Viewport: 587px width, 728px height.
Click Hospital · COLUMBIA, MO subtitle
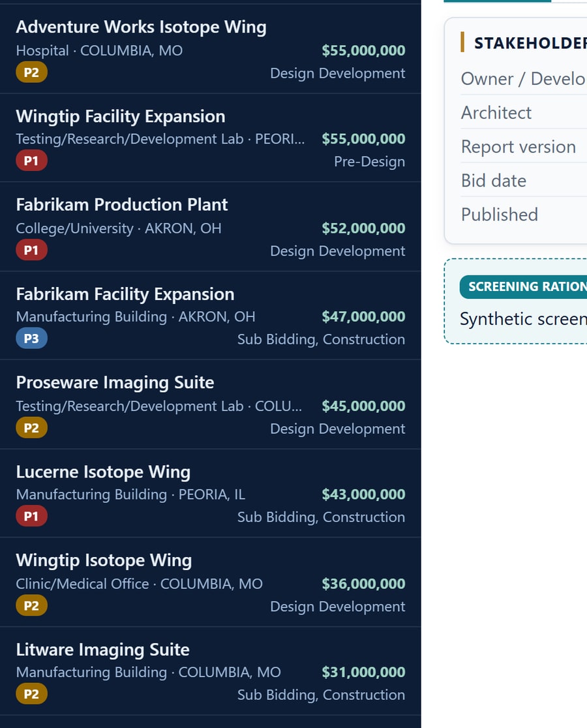[99, 50]
